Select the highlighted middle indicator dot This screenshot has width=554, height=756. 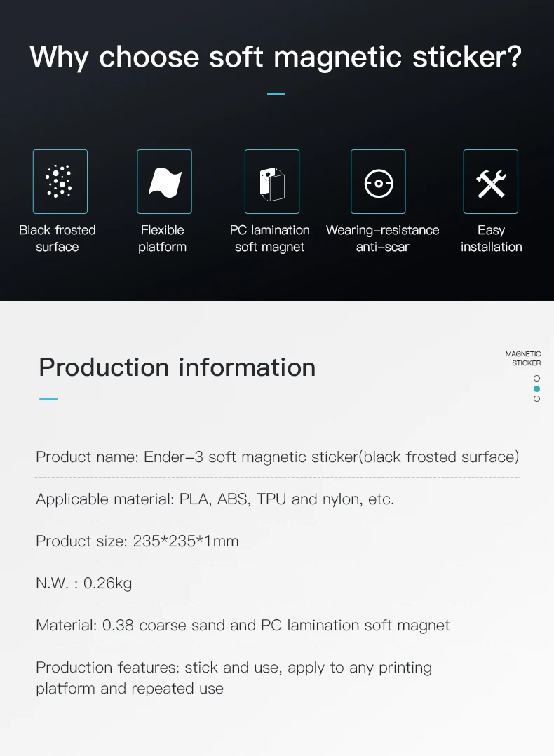[x=536, y=389]
